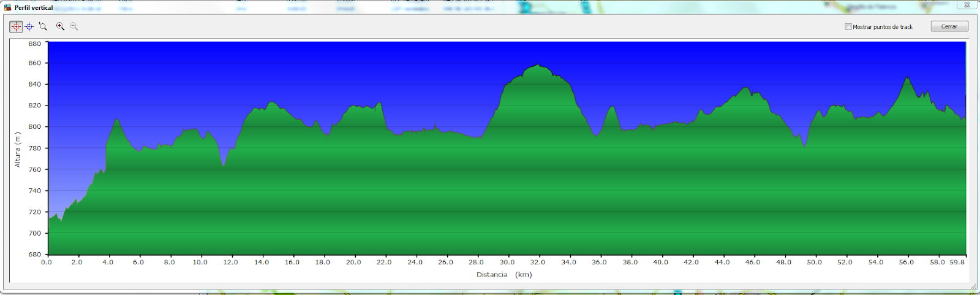Click the 16.0 distance axis label
The image size is (980, 295).
[x=292, y=262]
